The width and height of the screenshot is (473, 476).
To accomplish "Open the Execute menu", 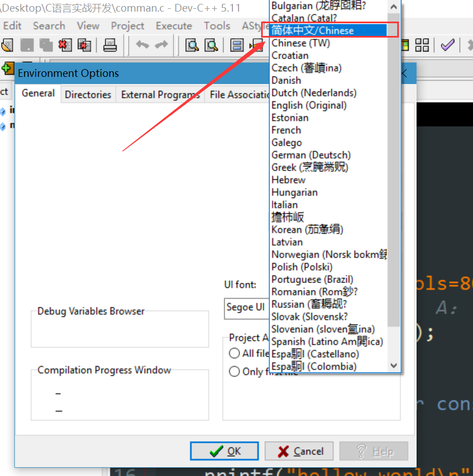I will tap(174, 26).
